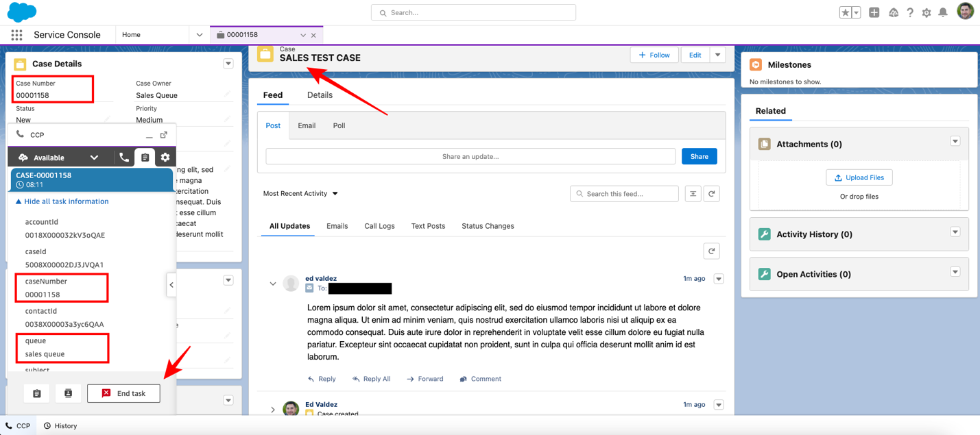The image size is (980, 435).
Task: Click the End task button
Action: pyautogui.click(x=123, y=393)
